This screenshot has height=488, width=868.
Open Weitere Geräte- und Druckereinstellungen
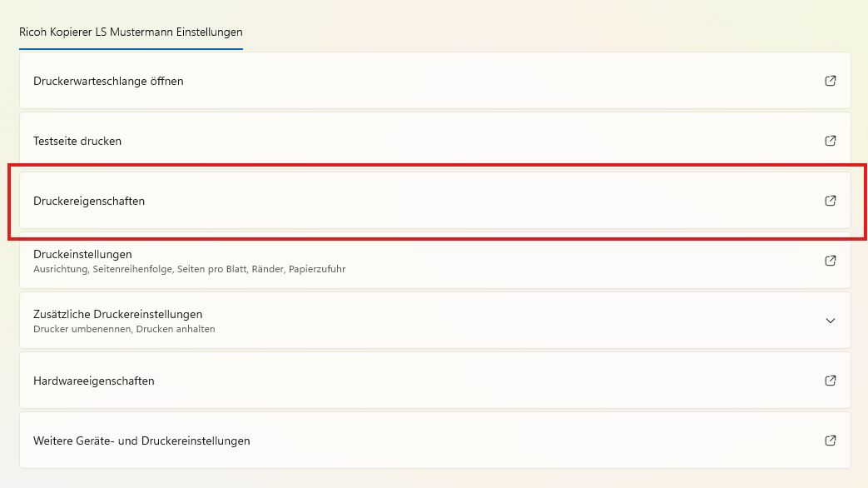(141, 441)
